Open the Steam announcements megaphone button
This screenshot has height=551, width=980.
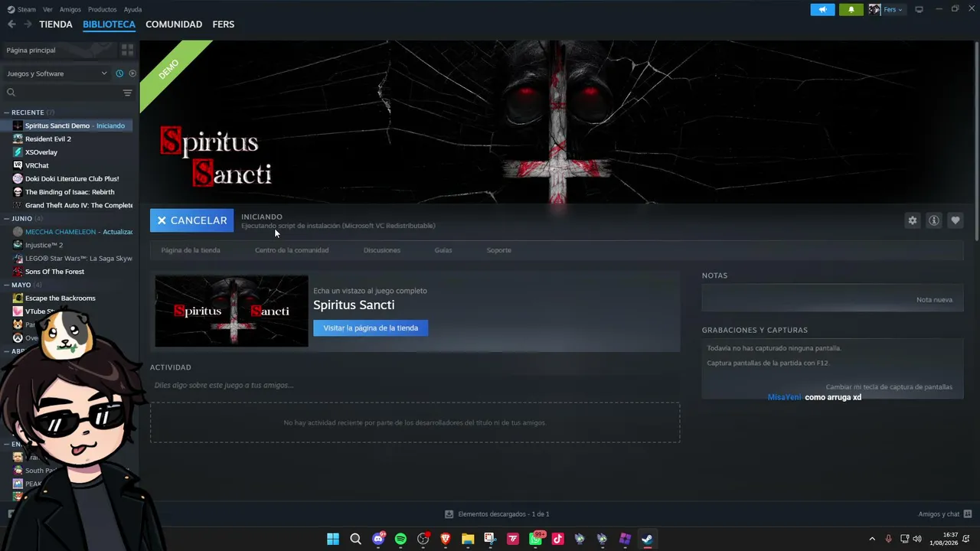[x=822, y=9]
